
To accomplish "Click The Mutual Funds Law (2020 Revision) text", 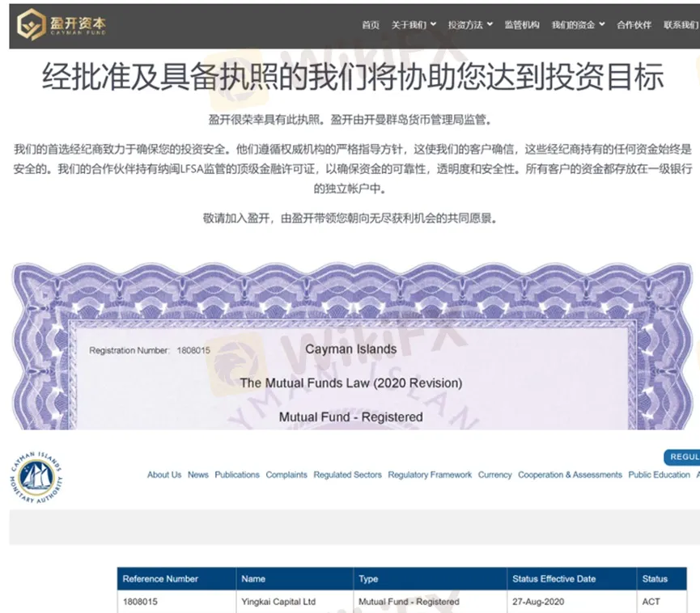I will 351,383.
